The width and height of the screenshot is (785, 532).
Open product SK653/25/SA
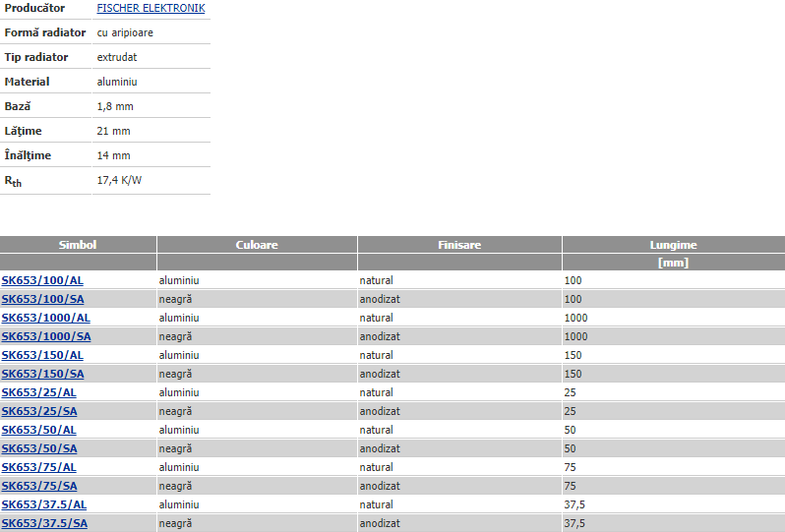pyautogui.click(x=38, y=411)
